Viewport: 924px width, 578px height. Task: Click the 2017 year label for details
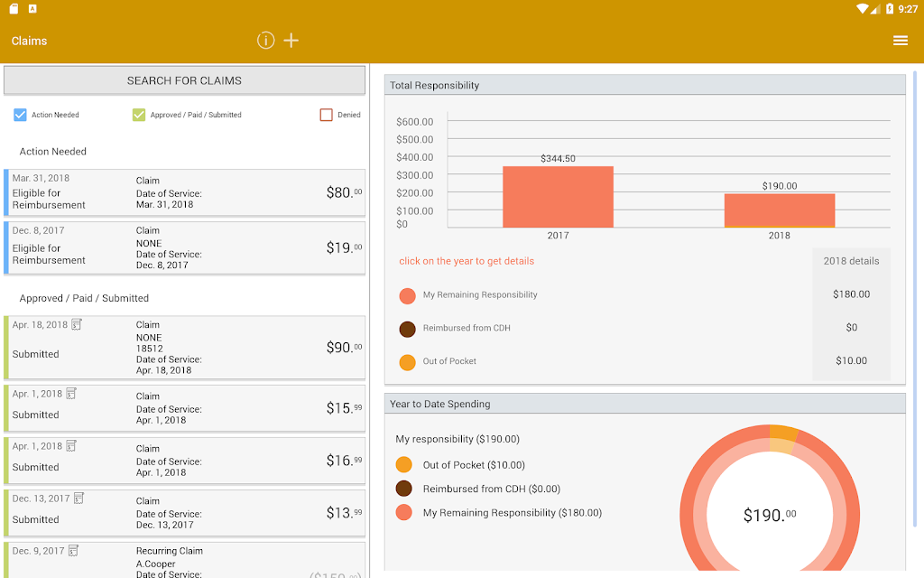(558, 236)
